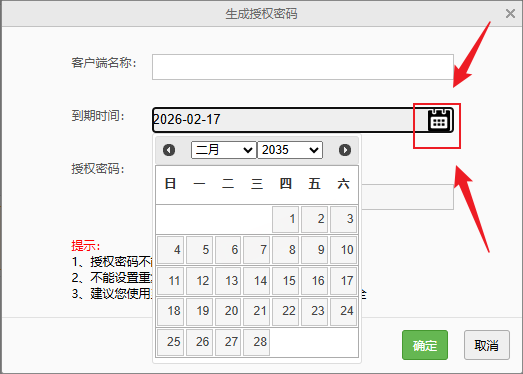Click the 授权密码 label text
This screenshot has width=523, height=374.
pyautogui.click(x=98, y=169)
